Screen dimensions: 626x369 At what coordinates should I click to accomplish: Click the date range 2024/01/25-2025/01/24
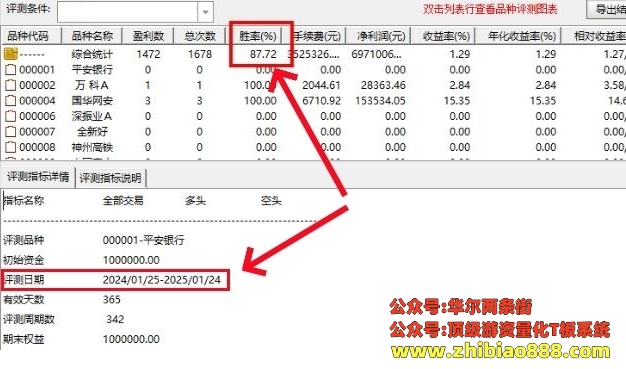162,280
